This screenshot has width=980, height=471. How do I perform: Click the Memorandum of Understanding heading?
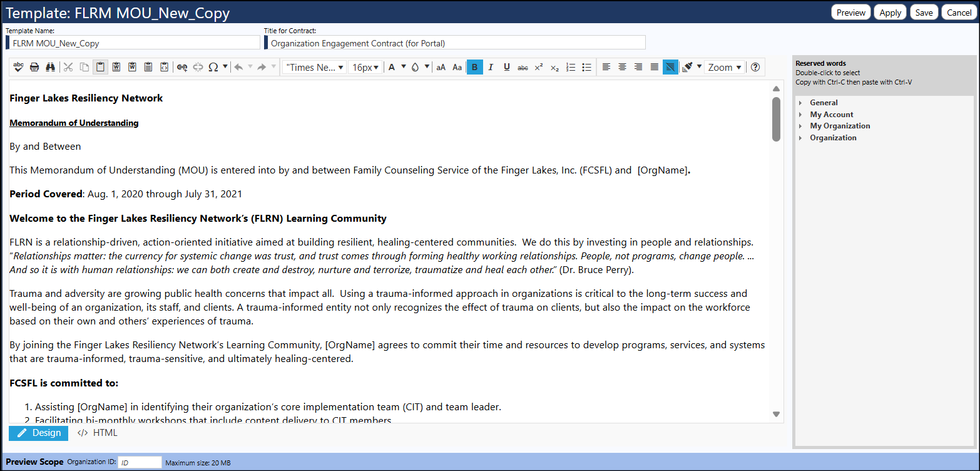[74, 123]
